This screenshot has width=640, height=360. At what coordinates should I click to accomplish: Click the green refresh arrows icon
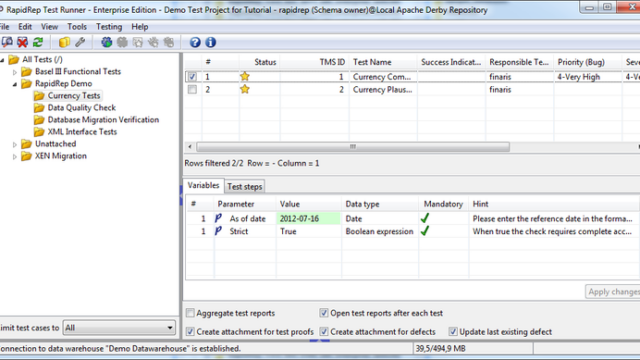tap(38, 42)
